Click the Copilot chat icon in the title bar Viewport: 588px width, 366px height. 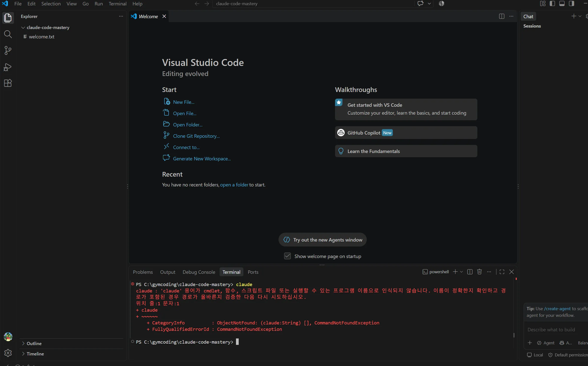pyautogui.click(x=421, y=3)
